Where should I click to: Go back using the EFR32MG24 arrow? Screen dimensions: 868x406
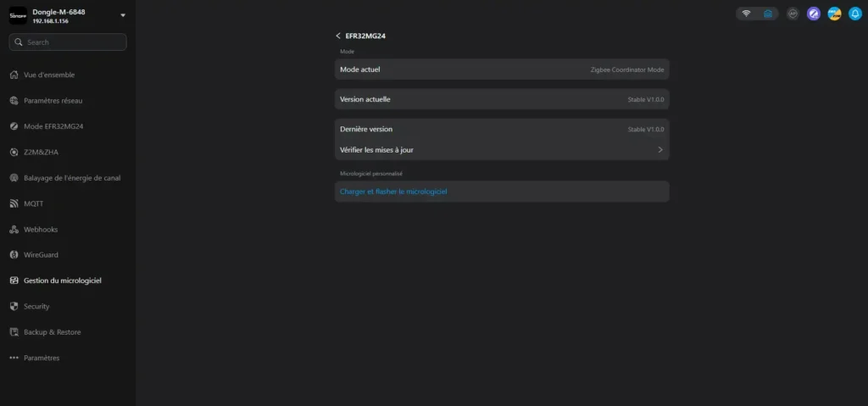(x=339, y=36)
